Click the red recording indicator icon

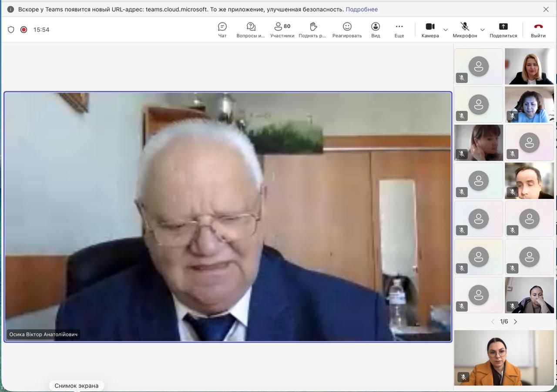[24, 30]
